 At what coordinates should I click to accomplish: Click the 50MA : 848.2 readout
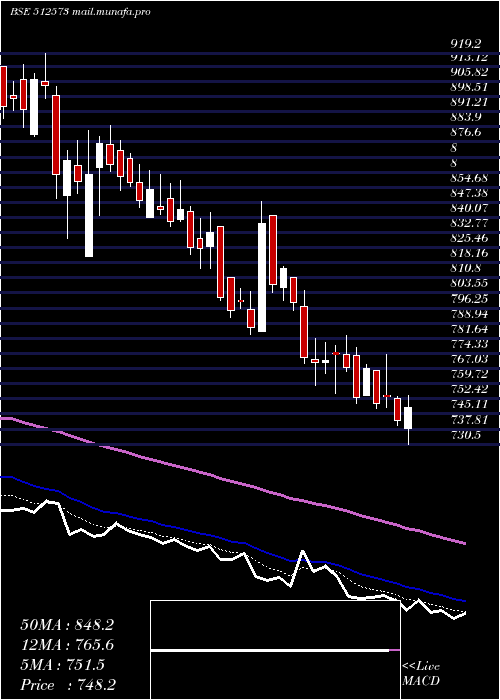pyautogui.click(x=67, y=625)
